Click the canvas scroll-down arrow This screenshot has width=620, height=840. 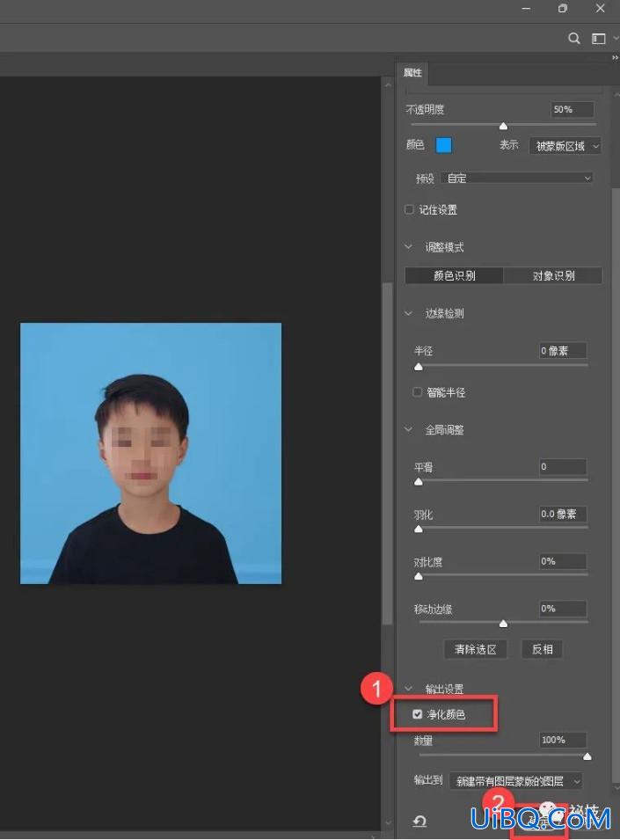pos(388,822)
